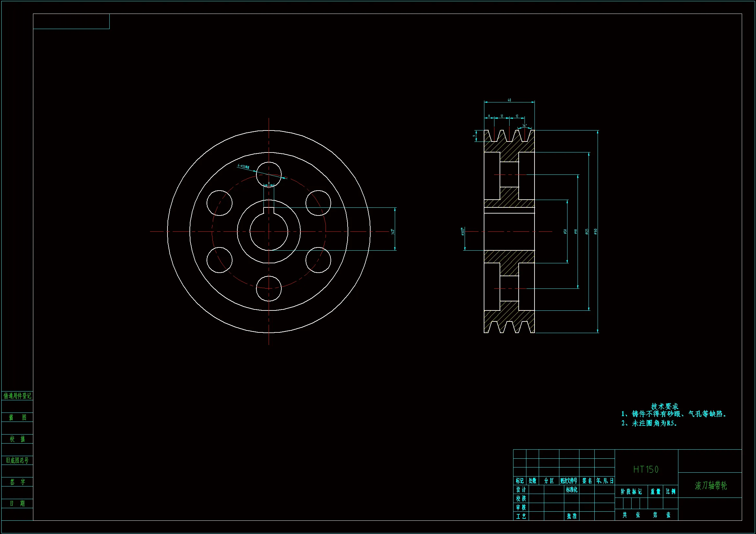Select the 6-ø20 hole callout label
This screenshot has height=534, width=756.
[x=244, y=166]
